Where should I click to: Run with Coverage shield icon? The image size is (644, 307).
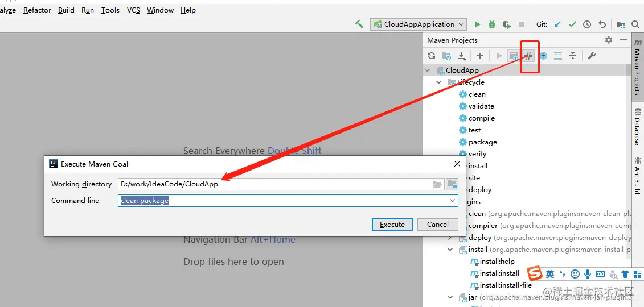[507, 24]
